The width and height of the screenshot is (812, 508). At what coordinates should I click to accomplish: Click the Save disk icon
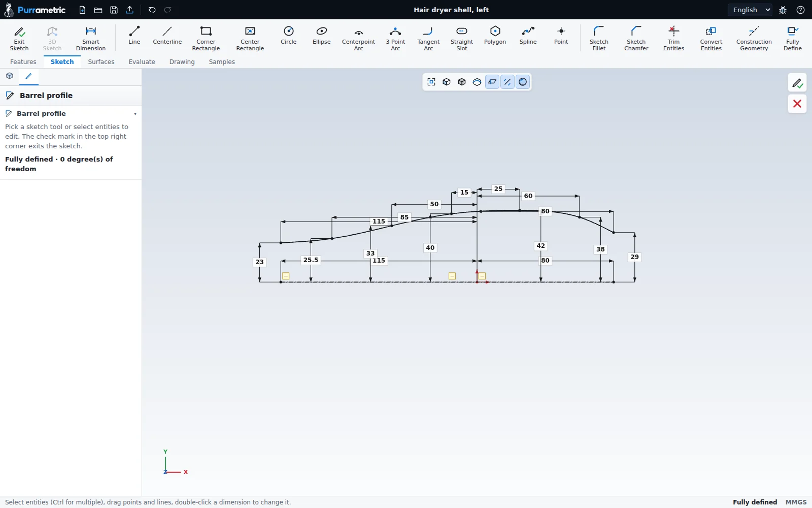pyautogui.click(x=114, y=10)
